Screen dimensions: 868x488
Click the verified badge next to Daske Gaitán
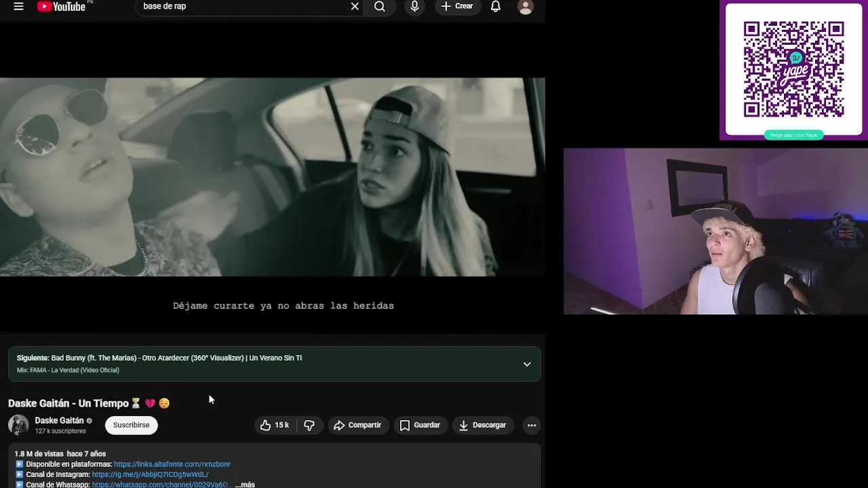[89, 421]
